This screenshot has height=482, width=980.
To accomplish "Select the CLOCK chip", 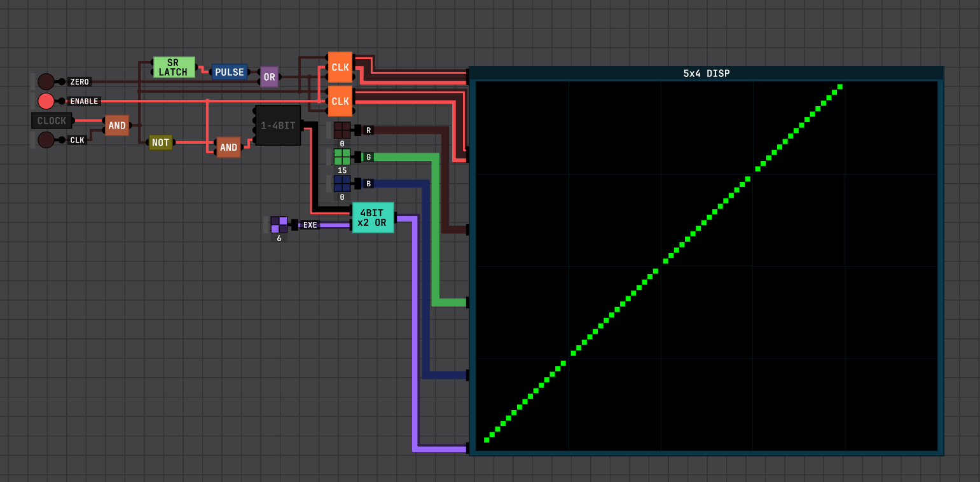I will click(x=52, y=121).
